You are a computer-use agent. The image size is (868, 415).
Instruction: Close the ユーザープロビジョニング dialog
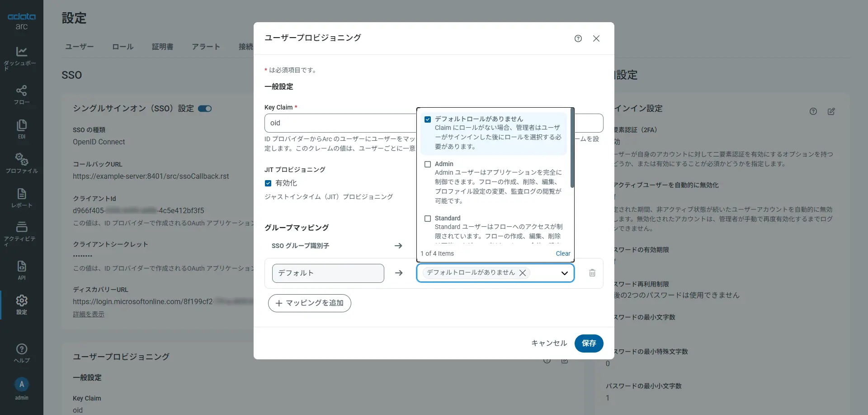(596, 38)
